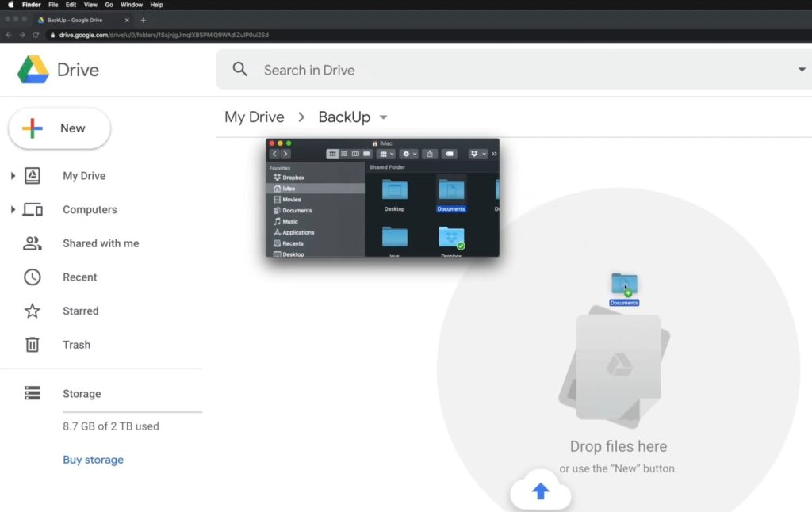
Task: Open the Go menu in the menu bar
Action: pos(109,4)
